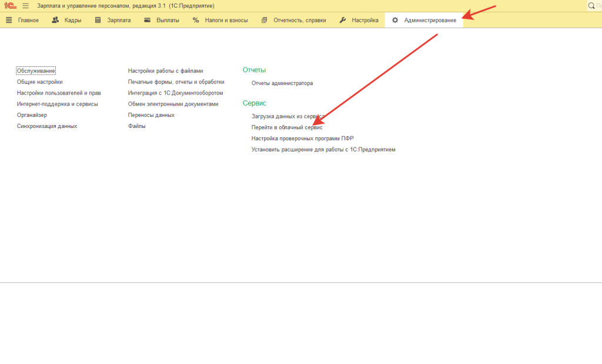Click Перейти в облачный сервис
The image size is (602, 364).
287,127
